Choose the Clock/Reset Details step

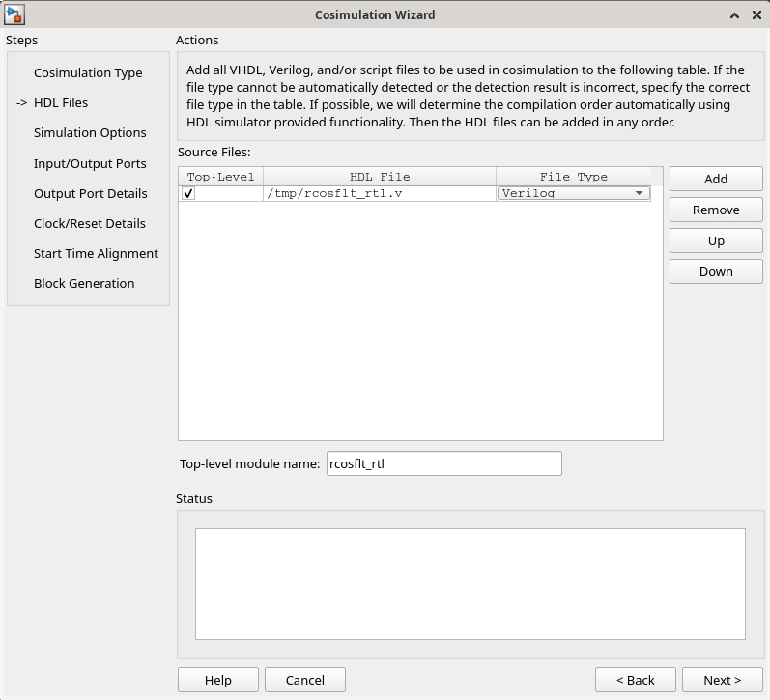click(90, 223)
